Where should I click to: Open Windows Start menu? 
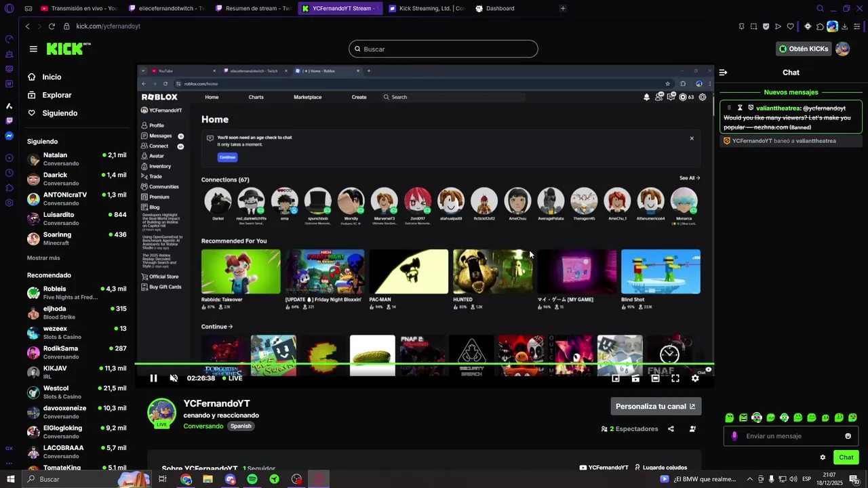[x=10, y=479]
